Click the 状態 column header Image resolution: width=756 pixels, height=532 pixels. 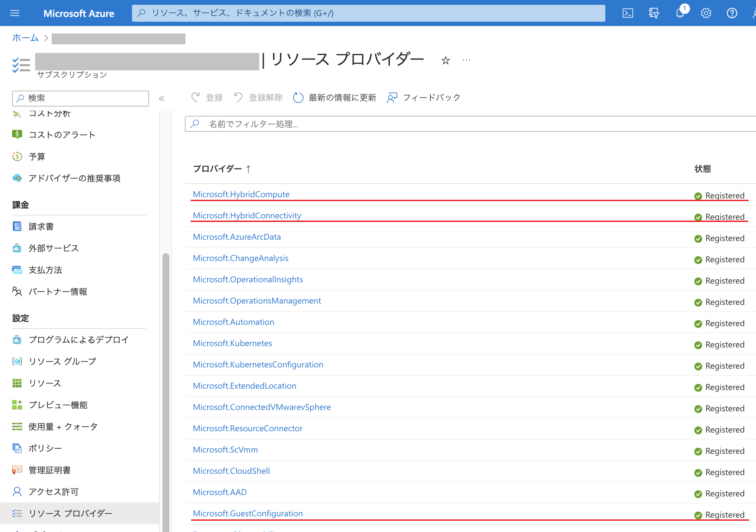tap(703, 169)
